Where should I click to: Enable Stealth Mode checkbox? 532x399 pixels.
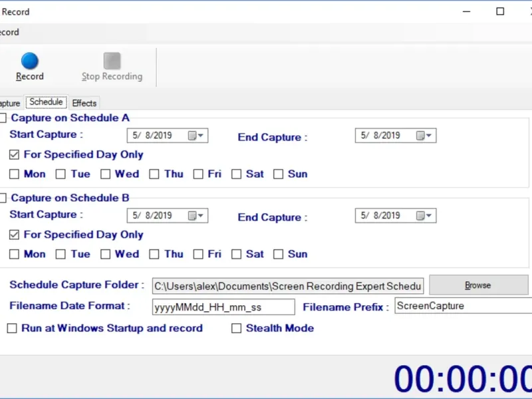tap(237, 329)
